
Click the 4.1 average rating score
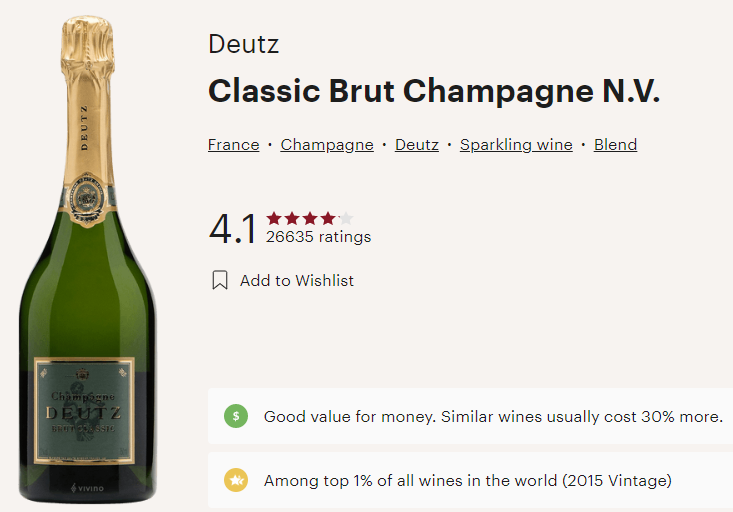pyautogui.click(x=233, y=228)
